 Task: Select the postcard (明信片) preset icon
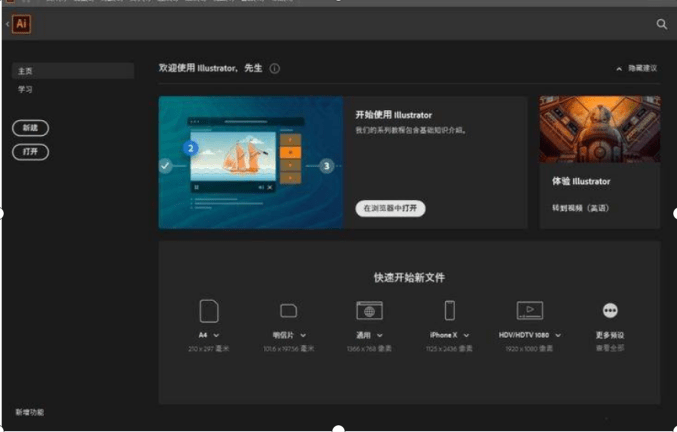point(288,311)
